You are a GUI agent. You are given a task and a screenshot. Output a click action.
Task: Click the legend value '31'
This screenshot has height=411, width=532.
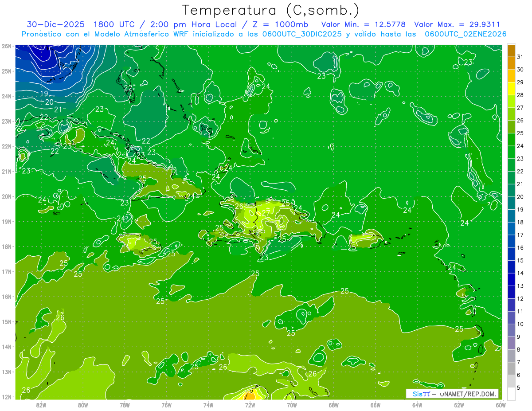pyautogui.click(x=520, y=56)
